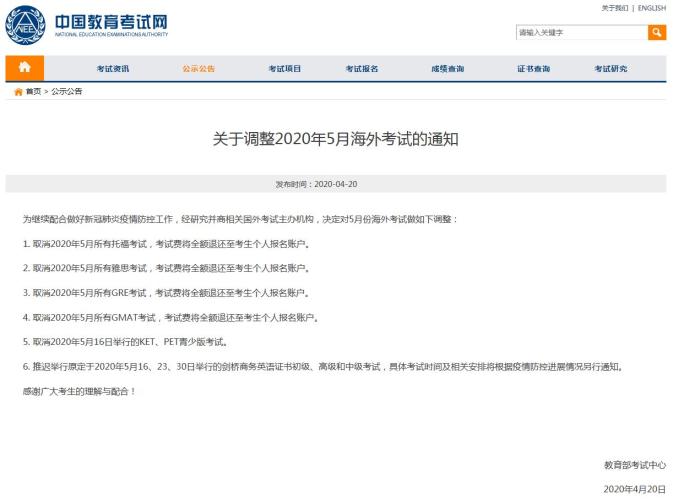
Task: Open the 考试资讯 menu item
Action: pyautogui.click(x=112, y=69)
